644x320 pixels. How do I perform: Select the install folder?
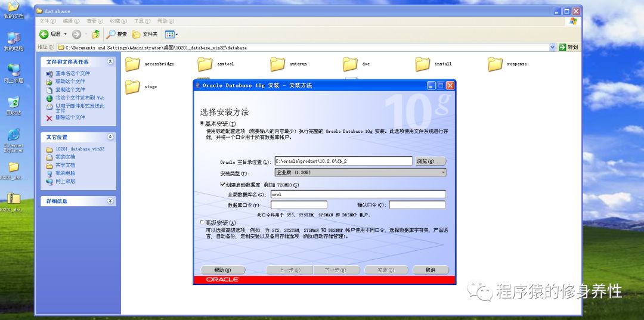click(x=434, y=64)
